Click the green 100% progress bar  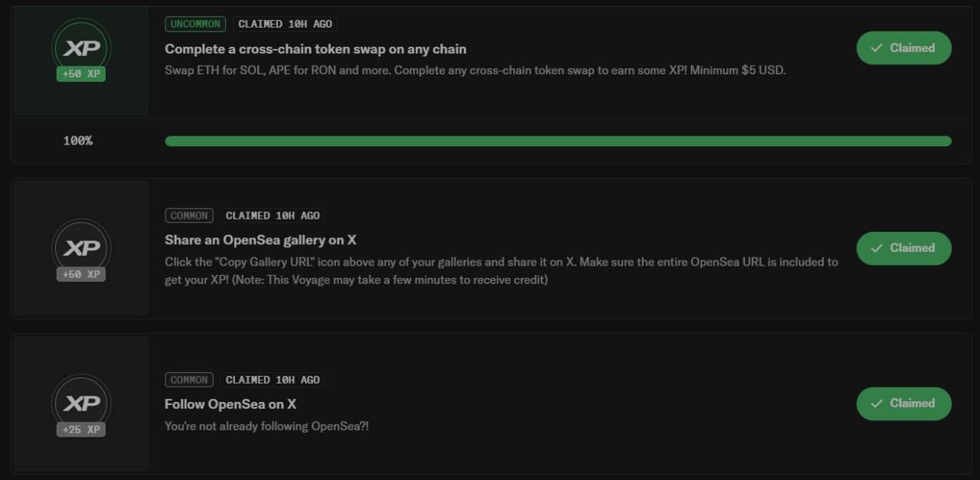(558, 141)
